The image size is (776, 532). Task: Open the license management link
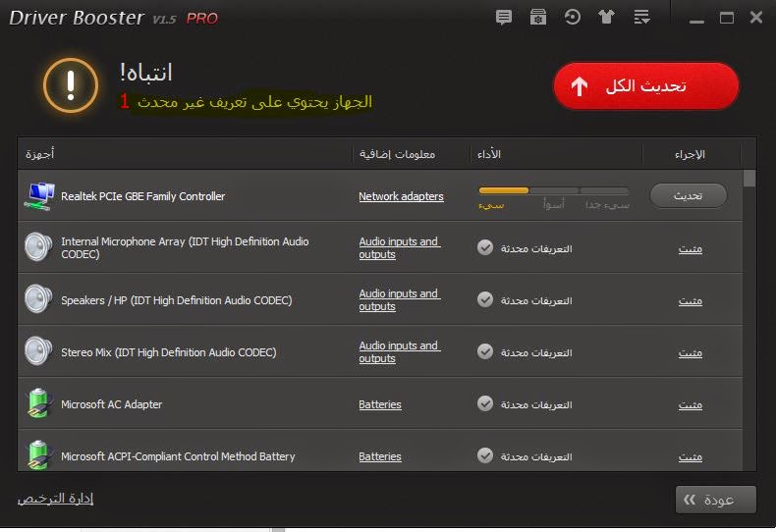(x=55, y=499)
